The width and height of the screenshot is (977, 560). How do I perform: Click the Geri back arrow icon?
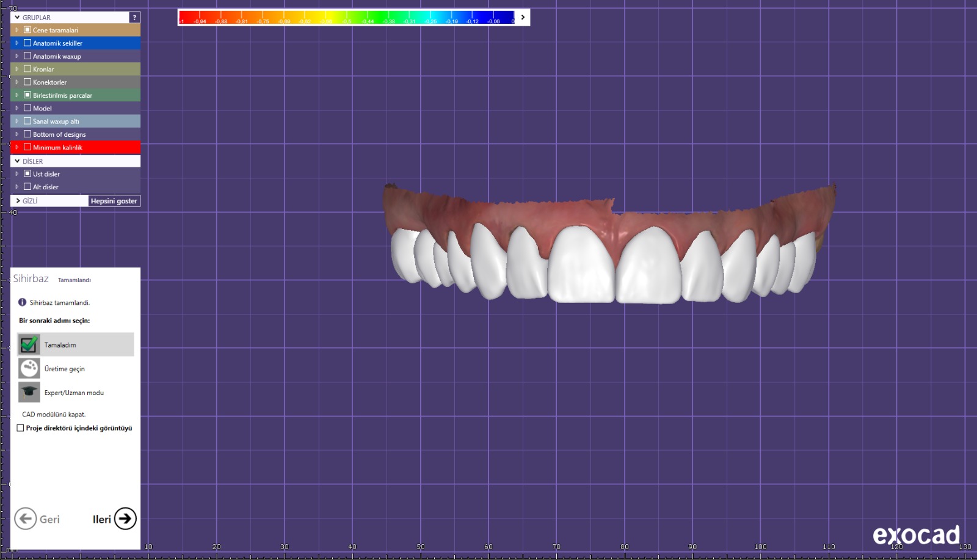(26, 519)
